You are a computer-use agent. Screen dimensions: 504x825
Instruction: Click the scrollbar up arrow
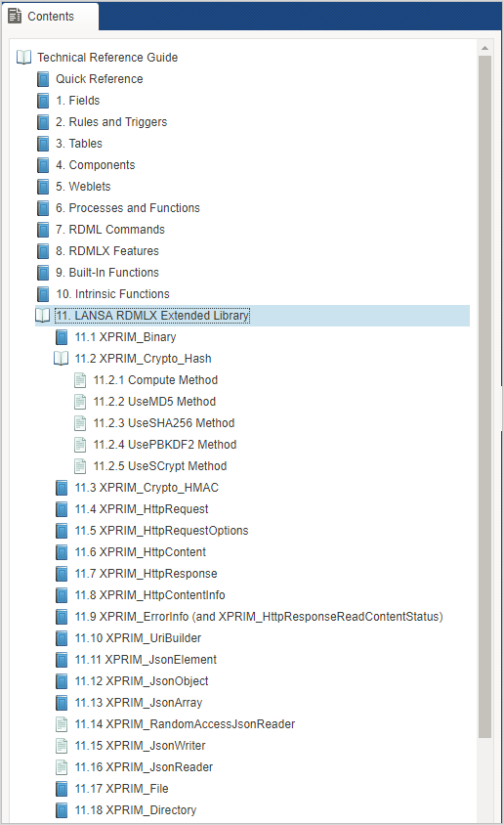(x=484, y=48)
